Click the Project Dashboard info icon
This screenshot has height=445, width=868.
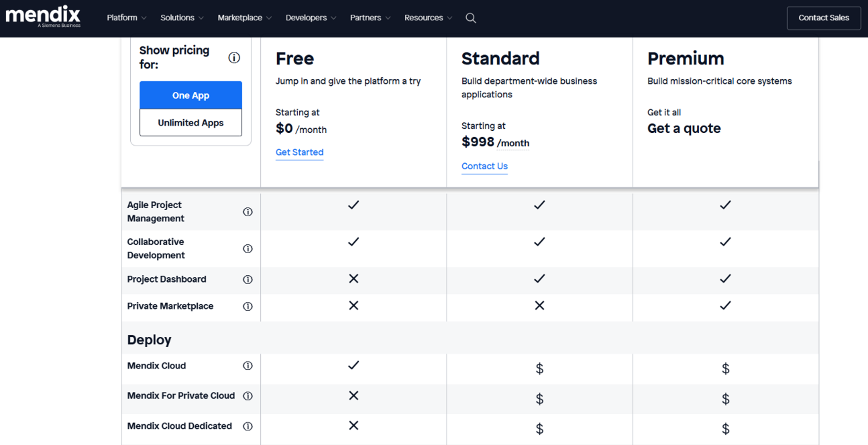tap(248, 279)
